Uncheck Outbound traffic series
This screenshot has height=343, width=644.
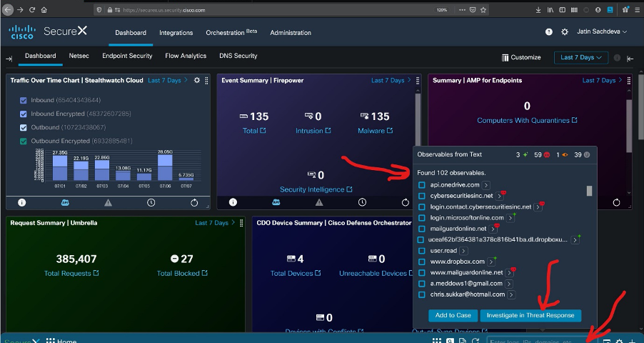(x=24, y=127)
